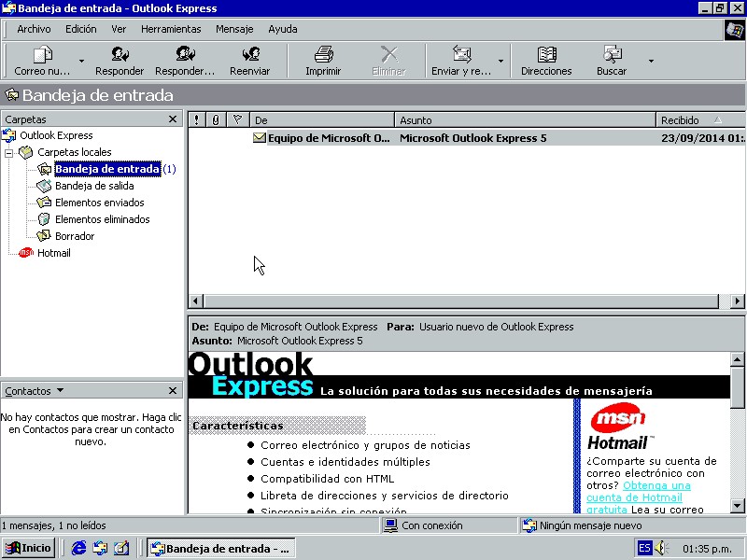The height and width of the screenshot is (560, 747).
Task: Click the Con conexión status bar icon
Action: (x=391, y=525)
